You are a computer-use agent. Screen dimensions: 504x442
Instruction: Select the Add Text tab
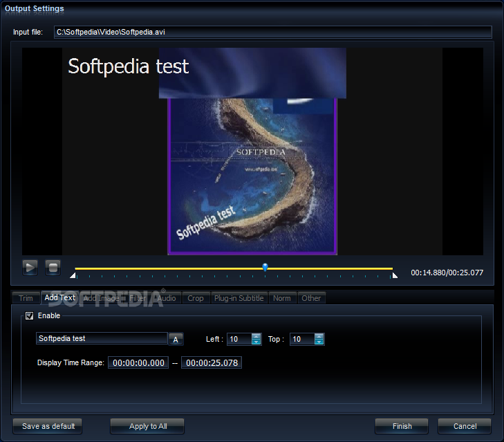(59, 297)
